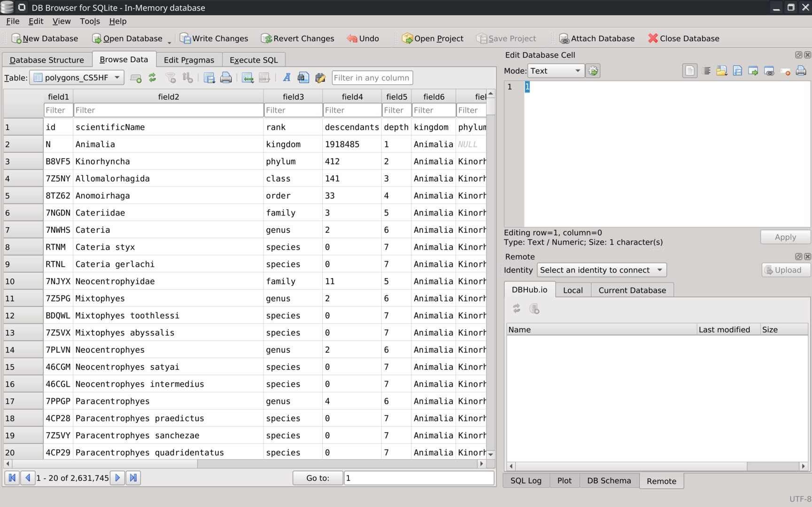Image resolution: width=812 pixels, height=507 pixels.
Task: Click Close Database in the toolbar
Action: 683,38
